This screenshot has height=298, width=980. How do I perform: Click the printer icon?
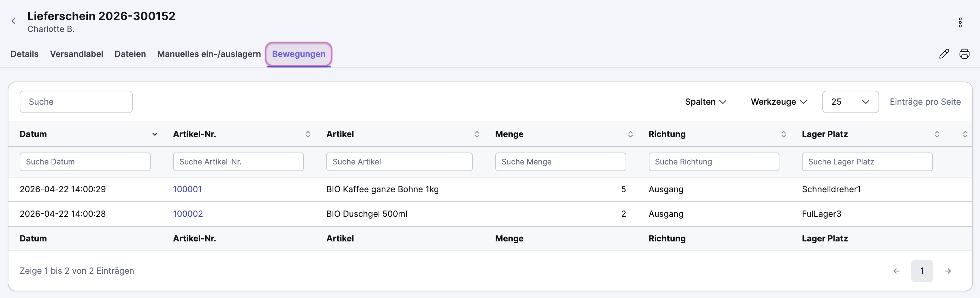[x=964, y=54]
